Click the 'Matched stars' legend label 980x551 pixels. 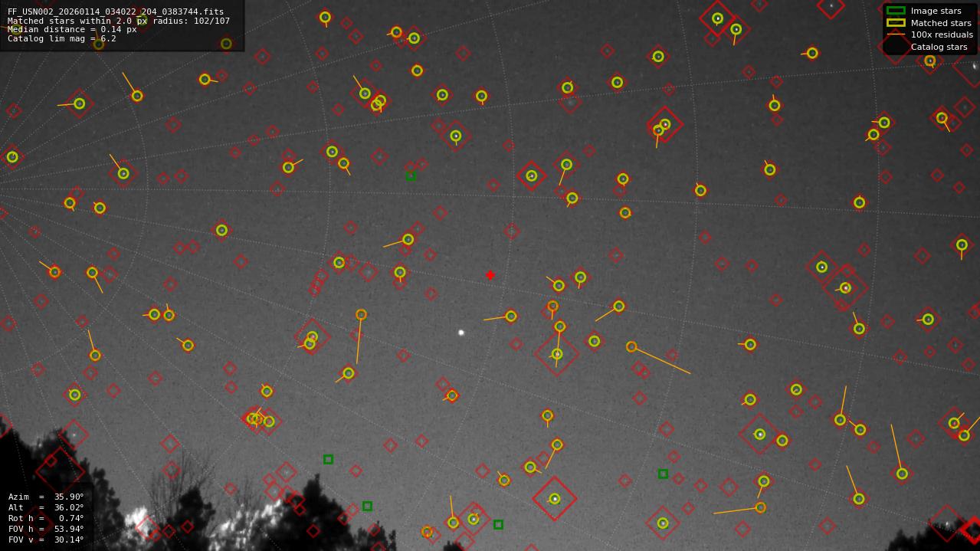941,23
